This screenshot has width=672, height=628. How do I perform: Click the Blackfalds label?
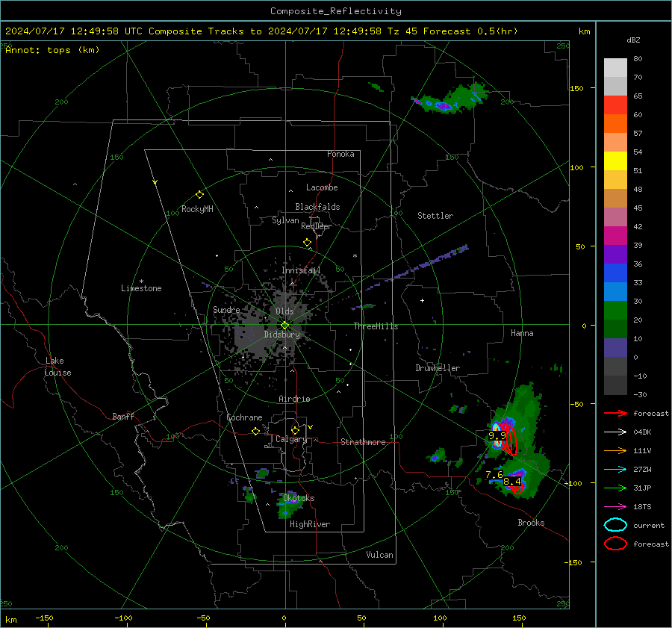(x=317, y=207)
